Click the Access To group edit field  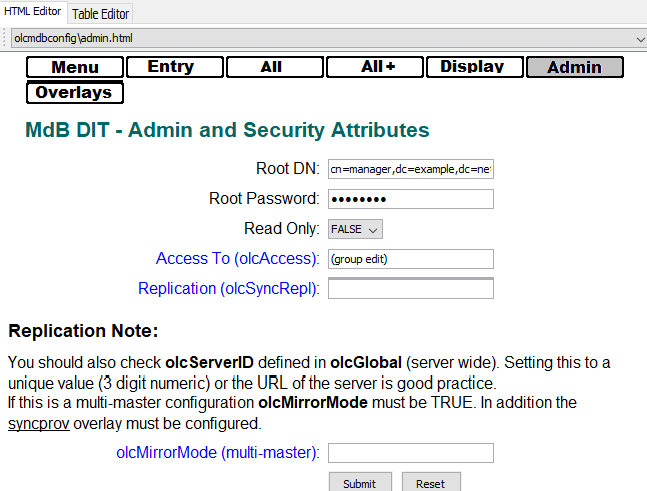411,259
